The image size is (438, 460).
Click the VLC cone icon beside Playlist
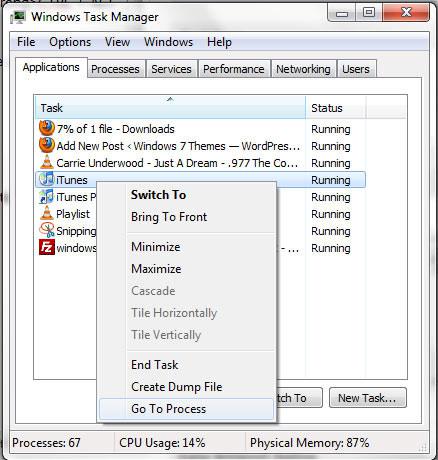tap(47, 213)
